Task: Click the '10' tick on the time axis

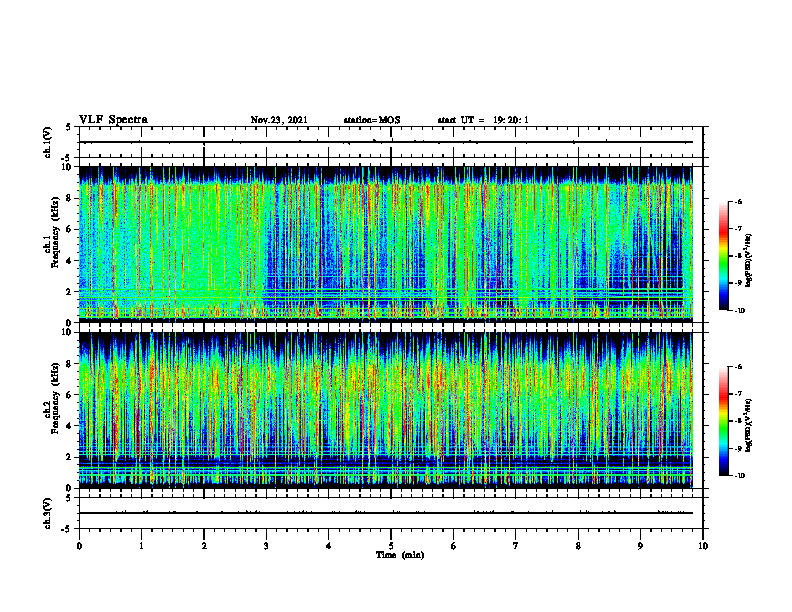Action: pos(703,546)
